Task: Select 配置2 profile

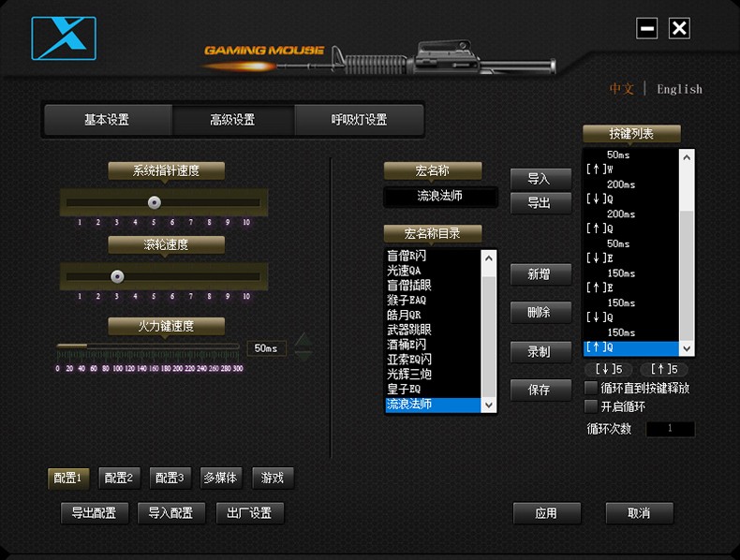Action: [x=119, y=478]
